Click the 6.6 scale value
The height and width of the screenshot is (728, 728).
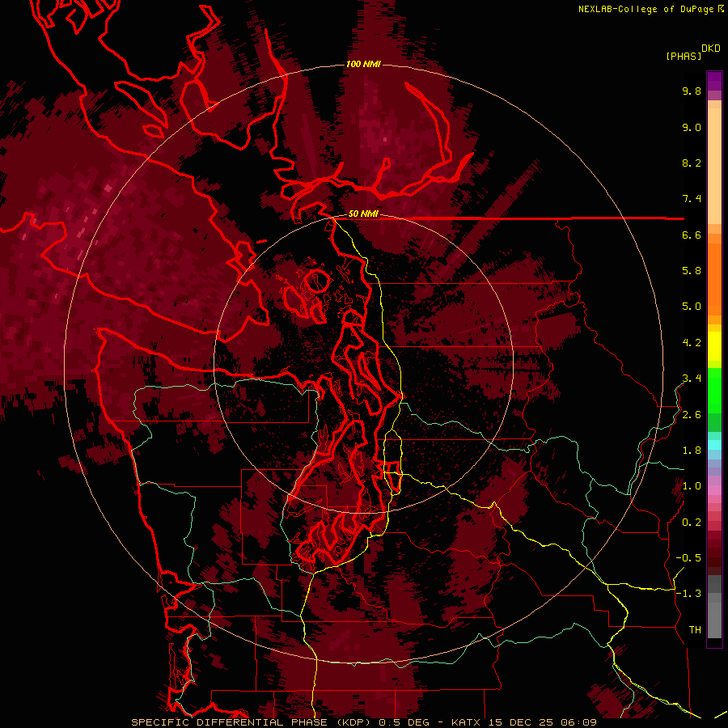(x=692, y=235)
